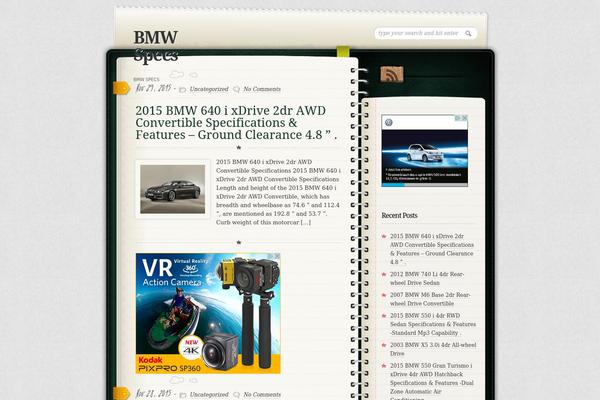Click the second post's category folder icon
The height and width of the screenshot is (400, 600).
pyautogui.click(x=183, y=395)
